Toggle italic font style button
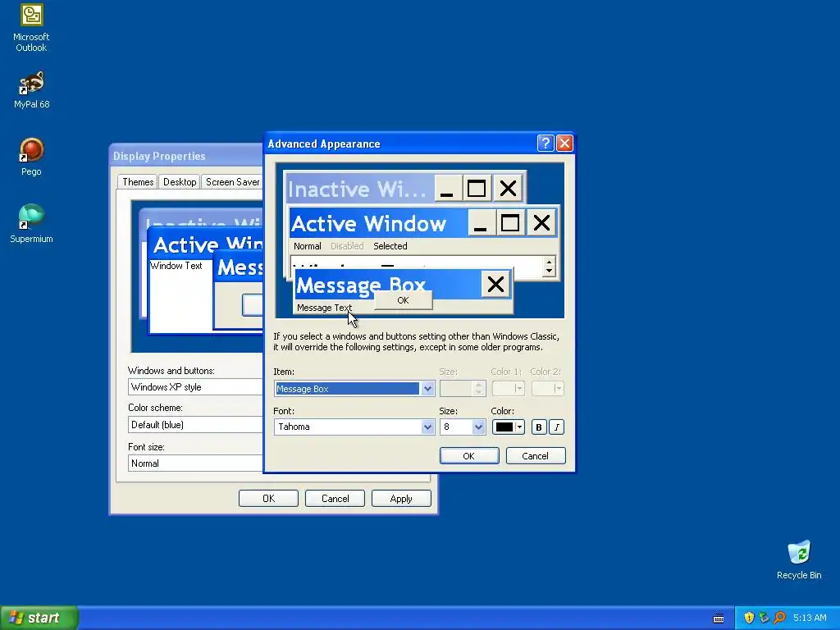 [x=557, y=427]
